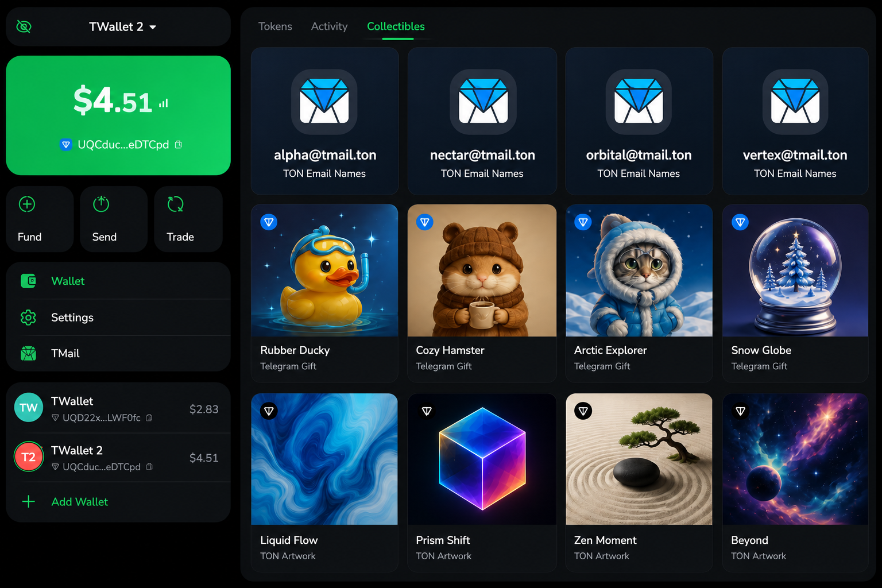
Task: Open Settings from the sidebar
Action: pyautogui.click(x=118, y=317)
